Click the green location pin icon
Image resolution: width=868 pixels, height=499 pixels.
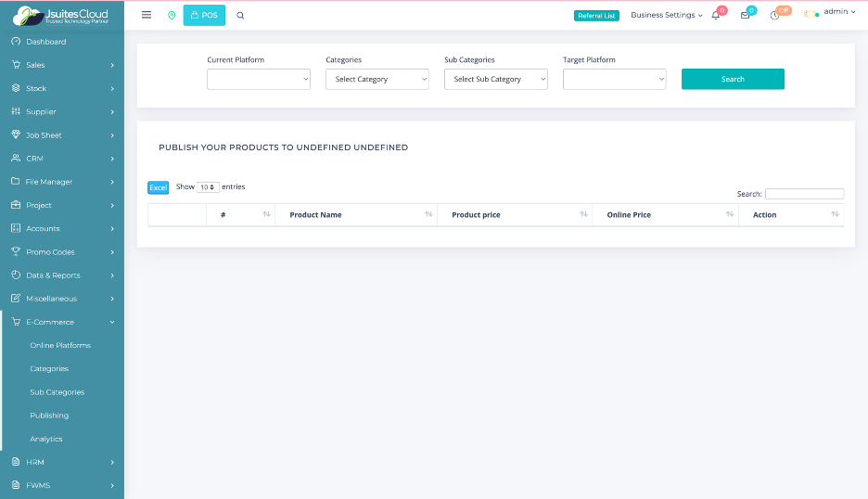coord(172,15)
